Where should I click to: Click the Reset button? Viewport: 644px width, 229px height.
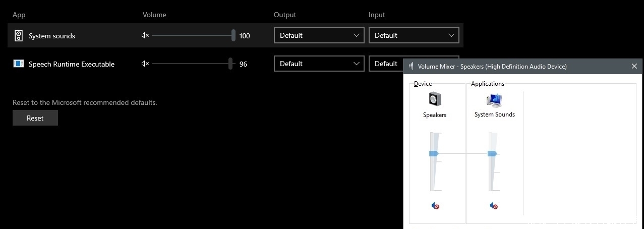tap(35, 118)
